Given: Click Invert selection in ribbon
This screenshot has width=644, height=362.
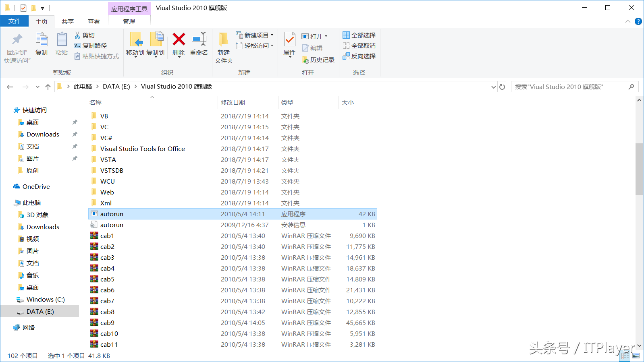Looking at the screenshot, I should click(x=359, y=56).
